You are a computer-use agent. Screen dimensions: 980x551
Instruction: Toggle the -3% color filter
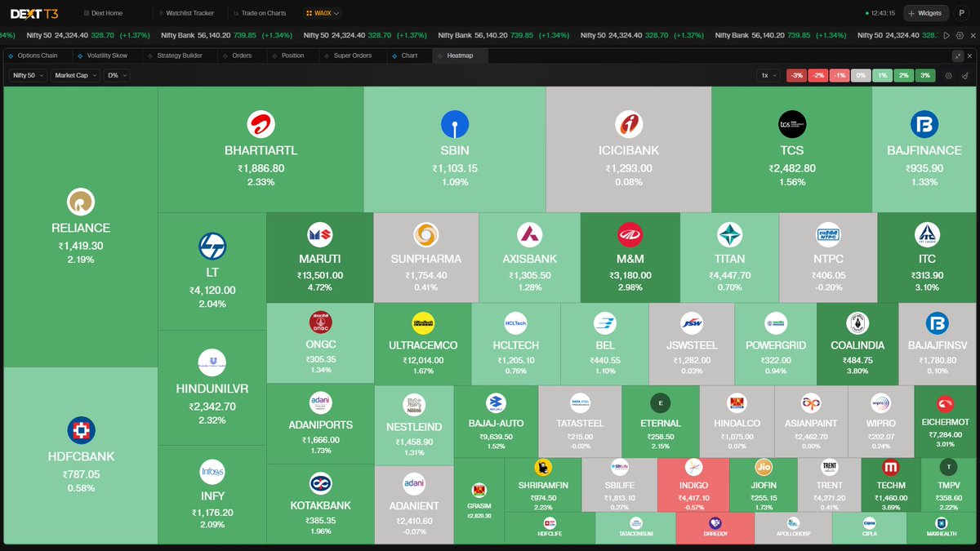pyautogui.click(x=796, y=75)
